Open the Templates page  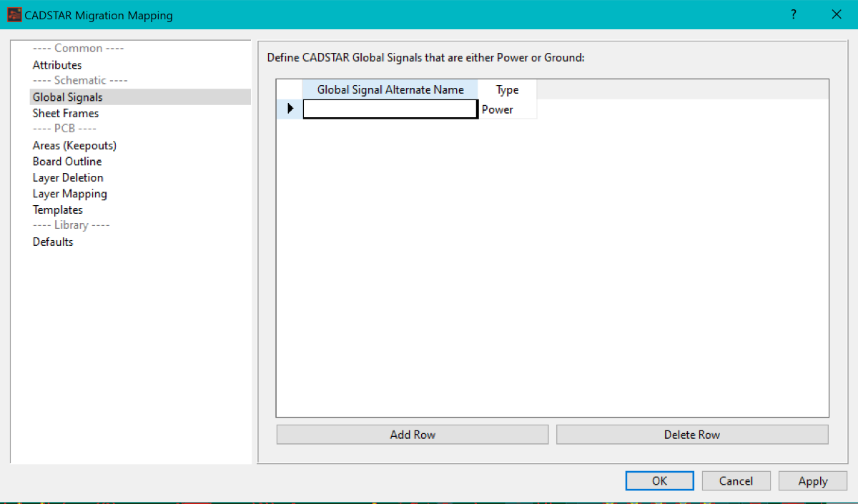click(x=58, y=209)
